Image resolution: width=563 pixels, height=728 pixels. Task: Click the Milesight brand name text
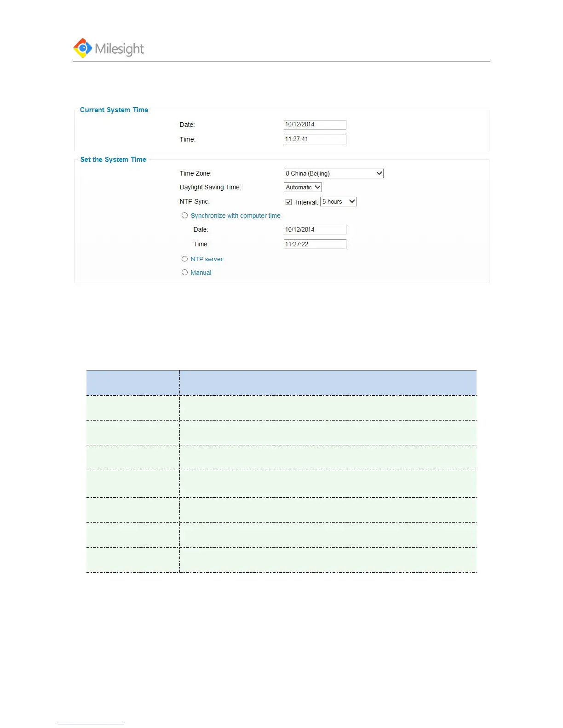tap(120, 49)
